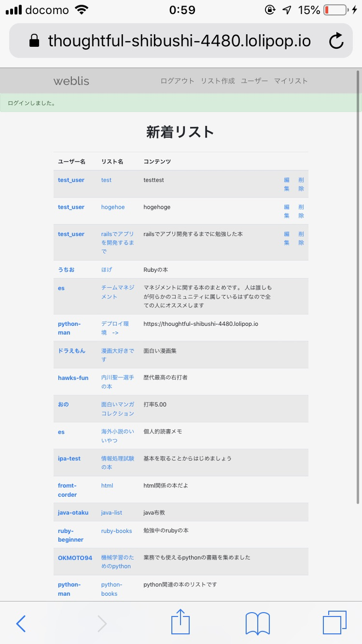Viewport: 362px width, 644px height.
Task: Click the 歴代最高の右打者 text
Action: click(x=165, y=378)
